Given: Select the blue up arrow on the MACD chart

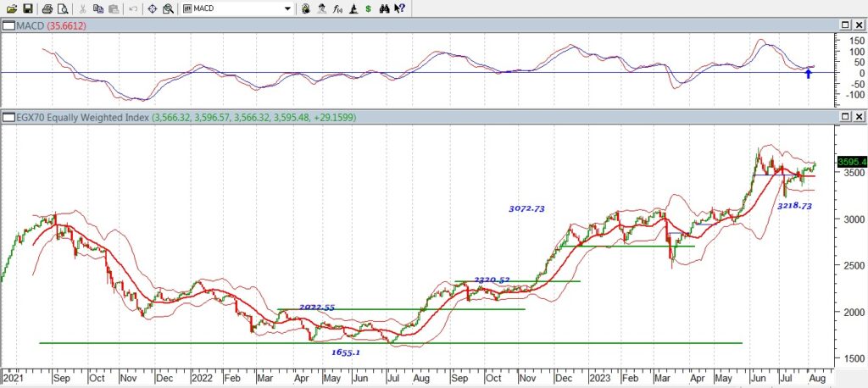Looking at the screenshot, I should click(x=808, y=74).
